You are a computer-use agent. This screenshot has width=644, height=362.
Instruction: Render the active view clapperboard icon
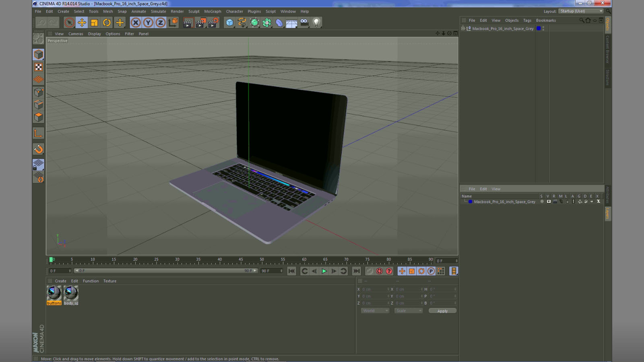pyautogui.click(x=188, y=23)
